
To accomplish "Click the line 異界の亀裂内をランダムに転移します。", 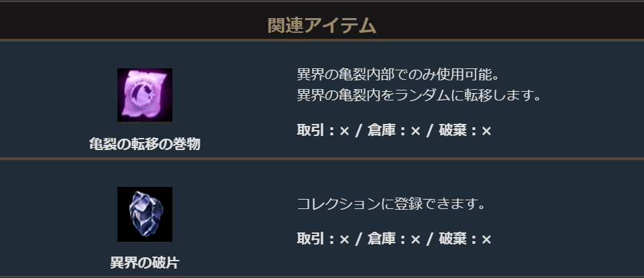I will [419, 95].
